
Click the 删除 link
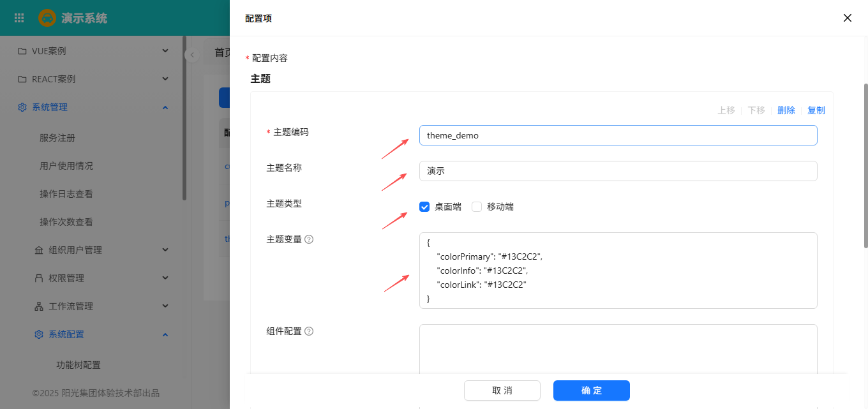[786, 110]
